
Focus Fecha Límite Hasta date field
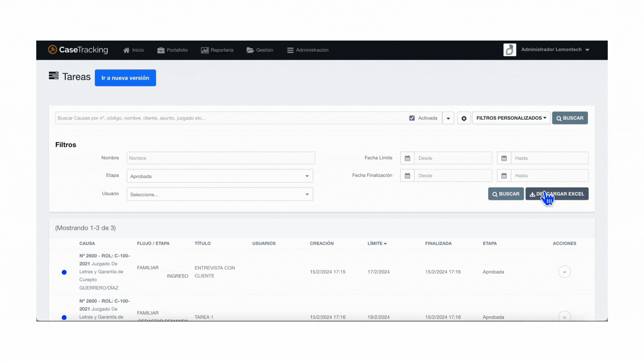pos(550,158)
